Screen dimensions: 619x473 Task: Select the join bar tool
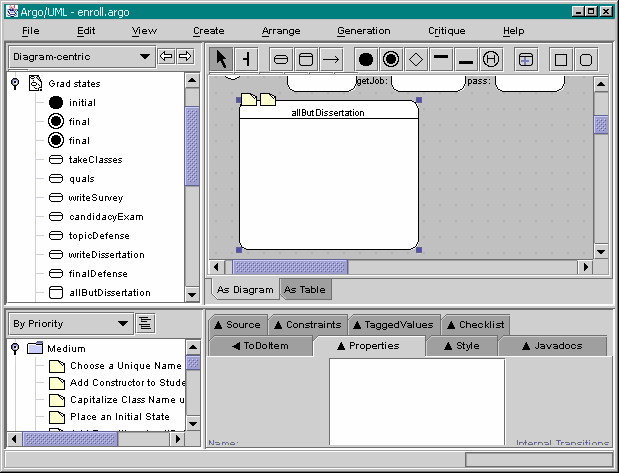point(466,60)
